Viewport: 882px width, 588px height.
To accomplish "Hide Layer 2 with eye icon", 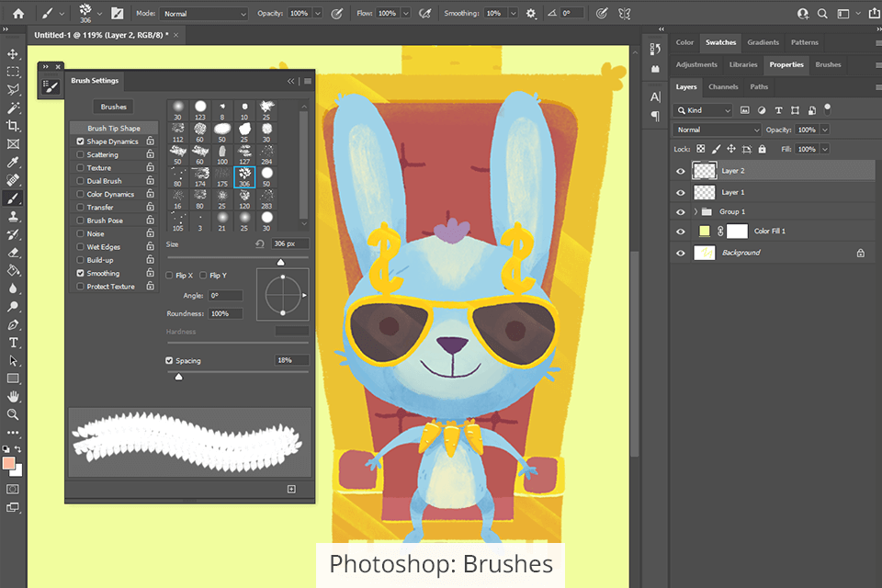I will (x=681, y=171).
